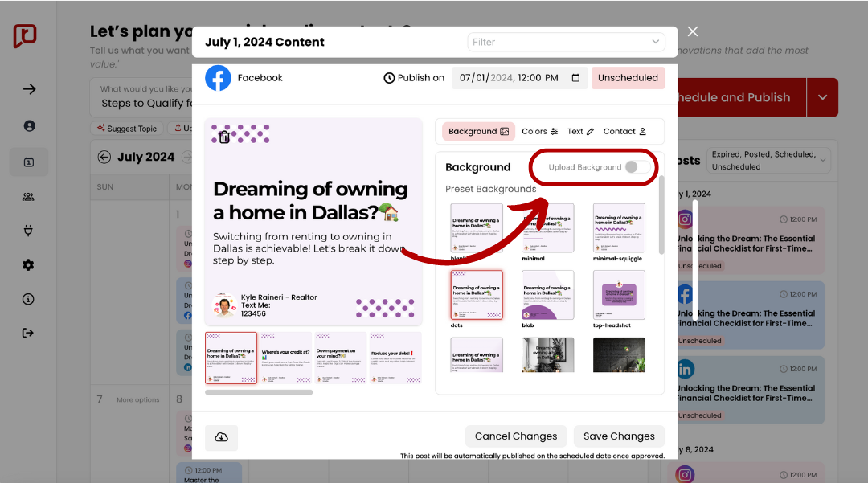
Task: Open Schedule and Publish dropdown arrow
Action: [x=823, y=97]
